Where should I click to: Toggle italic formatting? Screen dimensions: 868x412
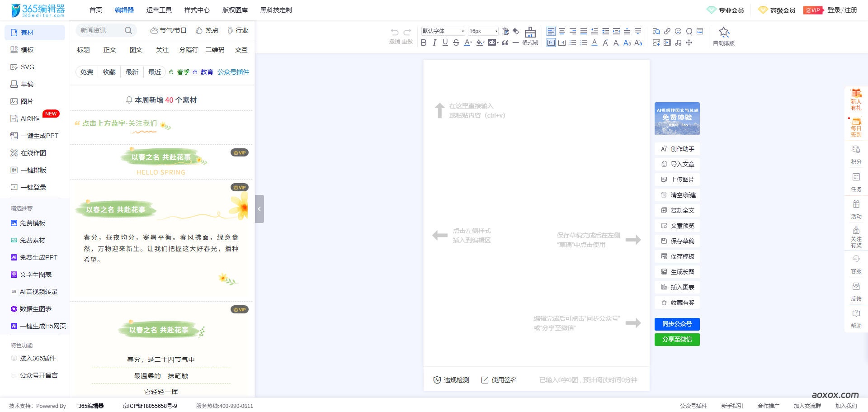[434, 43]
